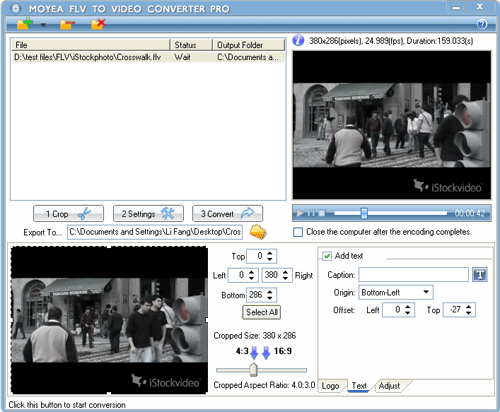Decrease the Bottom crop value
Screen dimensions: 500x412
(x=270, y=298)
